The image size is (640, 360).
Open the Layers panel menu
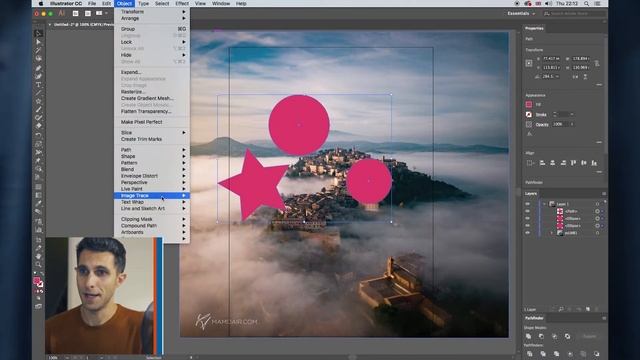pos(604,193)
